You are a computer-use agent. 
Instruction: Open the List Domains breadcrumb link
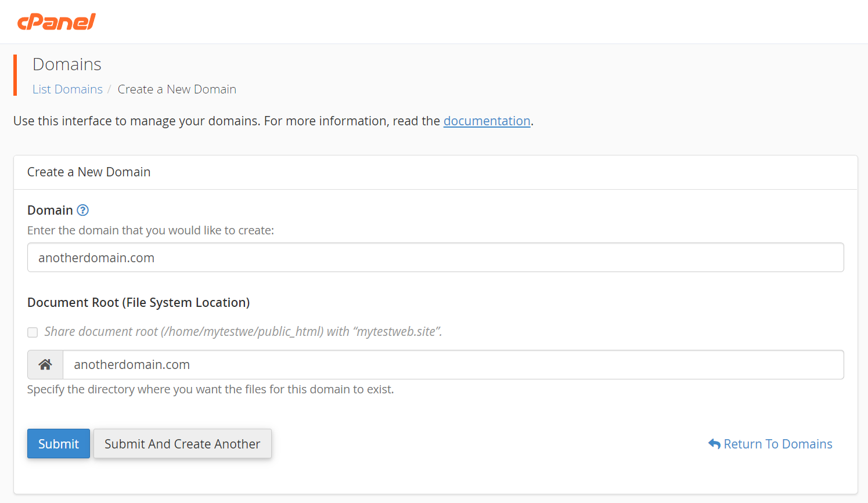(67, 89)
